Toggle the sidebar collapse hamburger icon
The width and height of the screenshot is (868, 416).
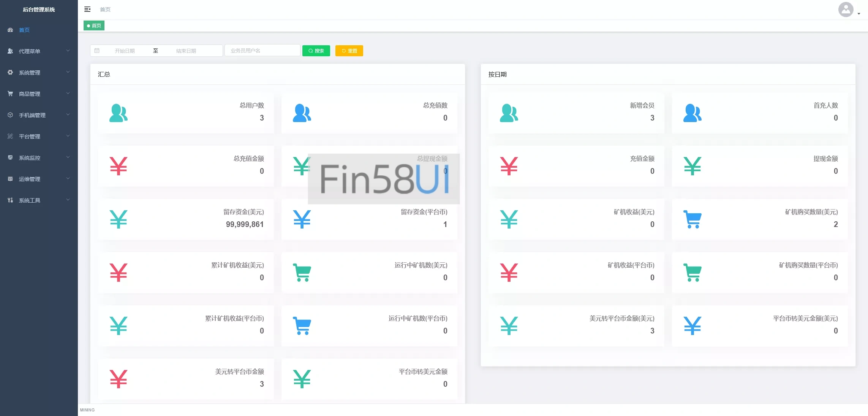pyautogui.click(x=87, y=9)
